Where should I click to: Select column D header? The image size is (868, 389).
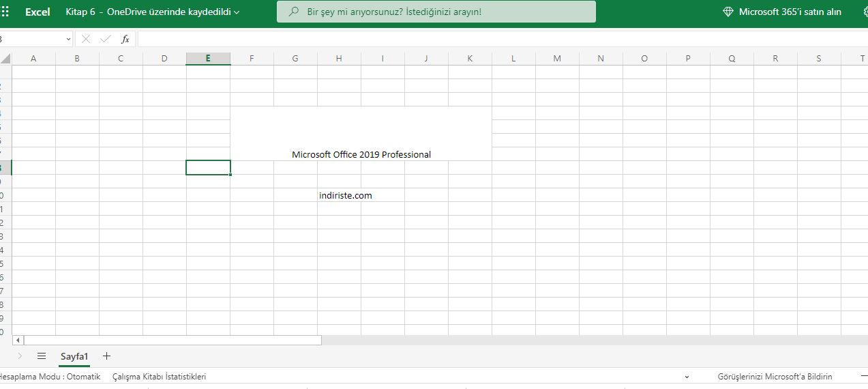pos(164,59)
